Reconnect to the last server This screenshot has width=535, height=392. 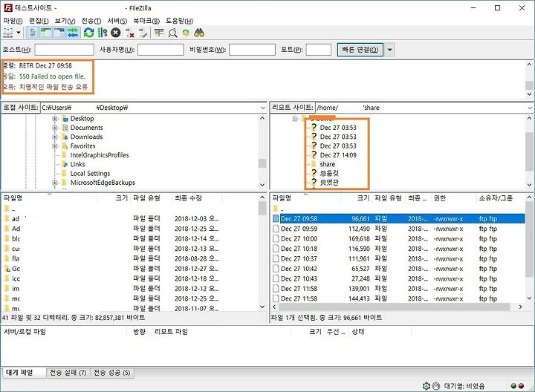tap(143, 33)
